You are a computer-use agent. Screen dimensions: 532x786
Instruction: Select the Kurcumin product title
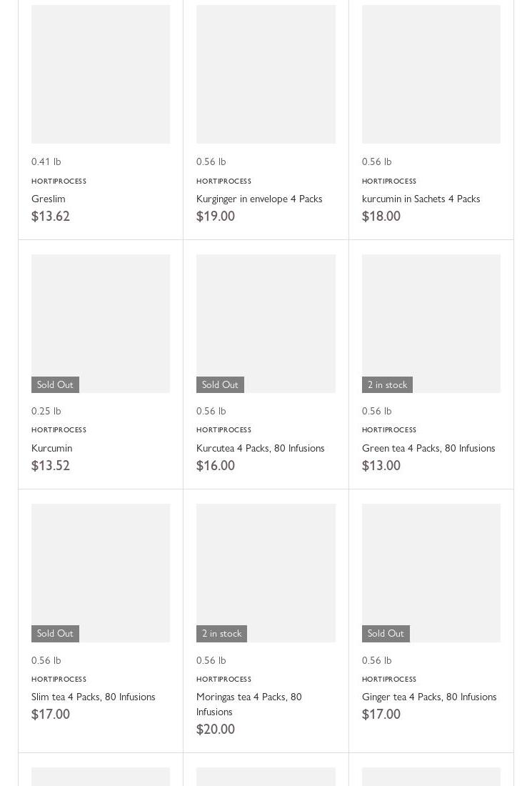coord(51,448)
